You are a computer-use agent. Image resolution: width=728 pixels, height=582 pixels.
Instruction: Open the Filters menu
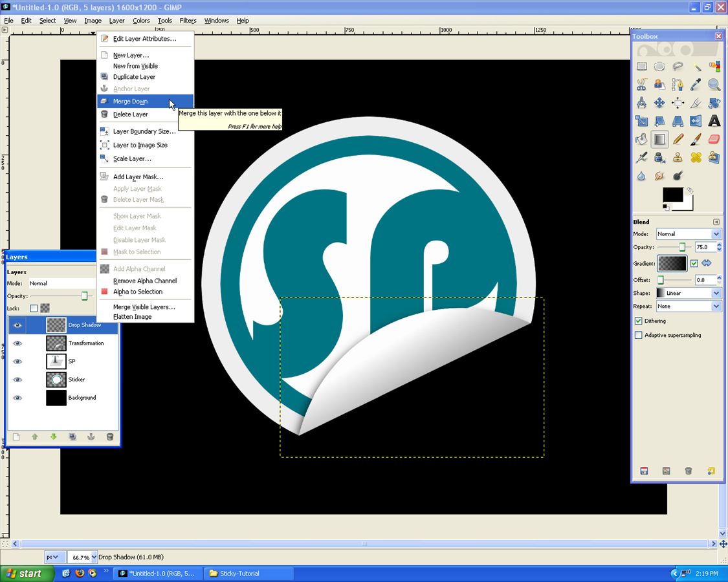pyautogui.click(x=188, y=21)
